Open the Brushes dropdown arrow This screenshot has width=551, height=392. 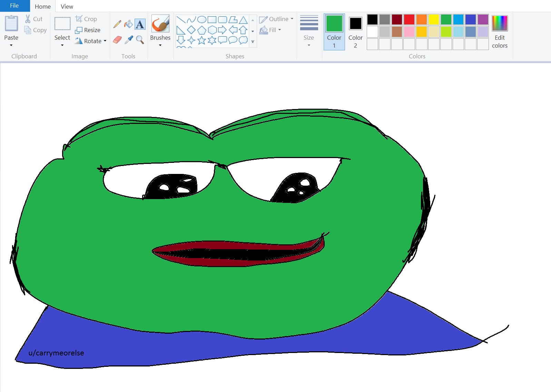(x=160, y=45)
